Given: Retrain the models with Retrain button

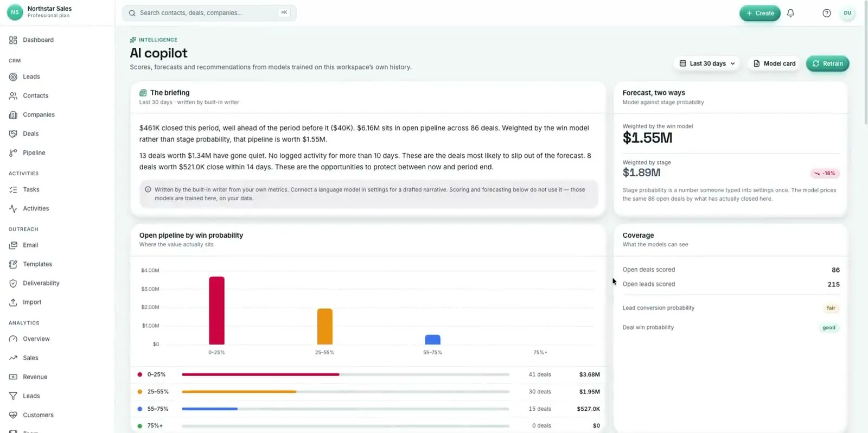Looking at the screenshot, I should [827, 63].
